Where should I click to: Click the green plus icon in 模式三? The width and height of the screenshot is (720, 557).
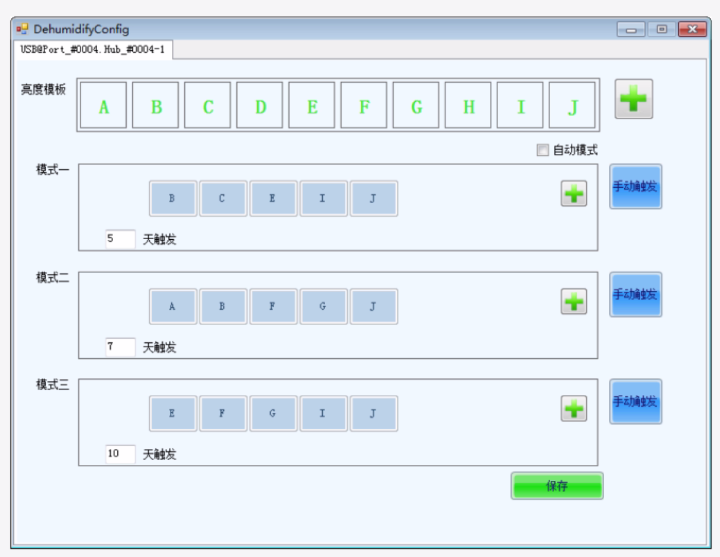coord(574,408)
